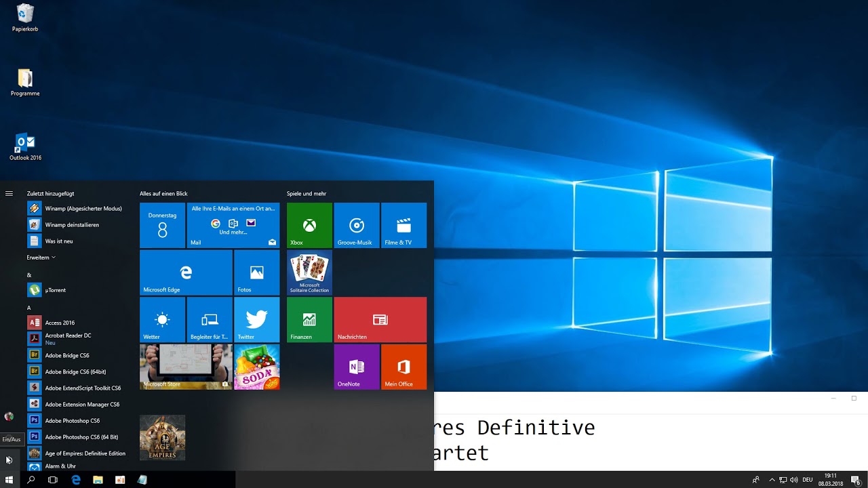Viewport: 868px width, 488px height.
Task: Open Acrobat Reader DC
Action: 77,339
